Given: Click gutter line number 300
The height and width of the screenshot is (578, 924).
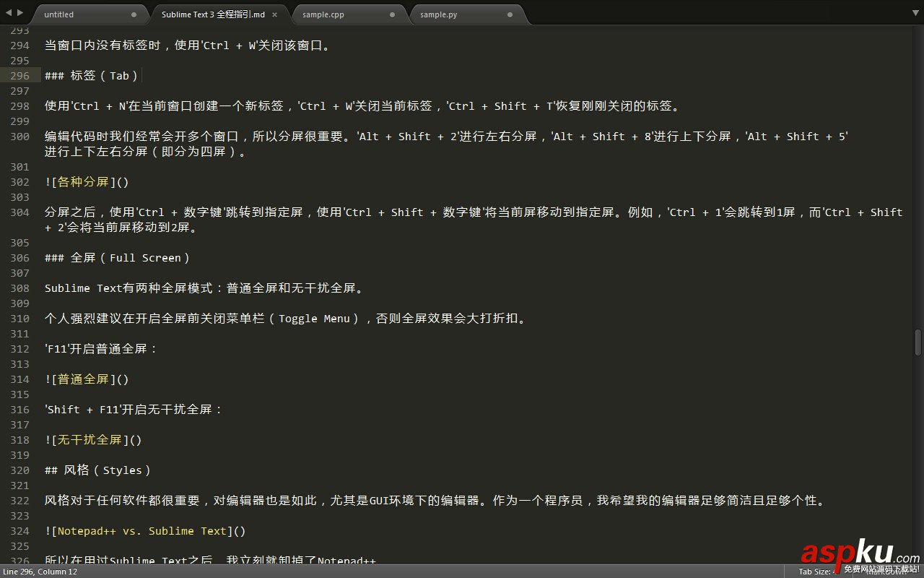Looking at the screenshot, I should [19, 137].
